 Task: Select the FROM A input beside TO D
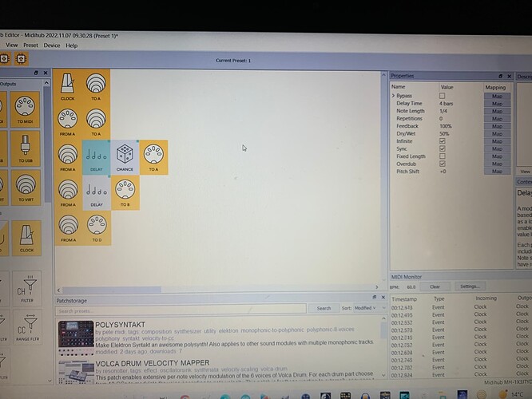pyautogui.click(x=69, y=227)
